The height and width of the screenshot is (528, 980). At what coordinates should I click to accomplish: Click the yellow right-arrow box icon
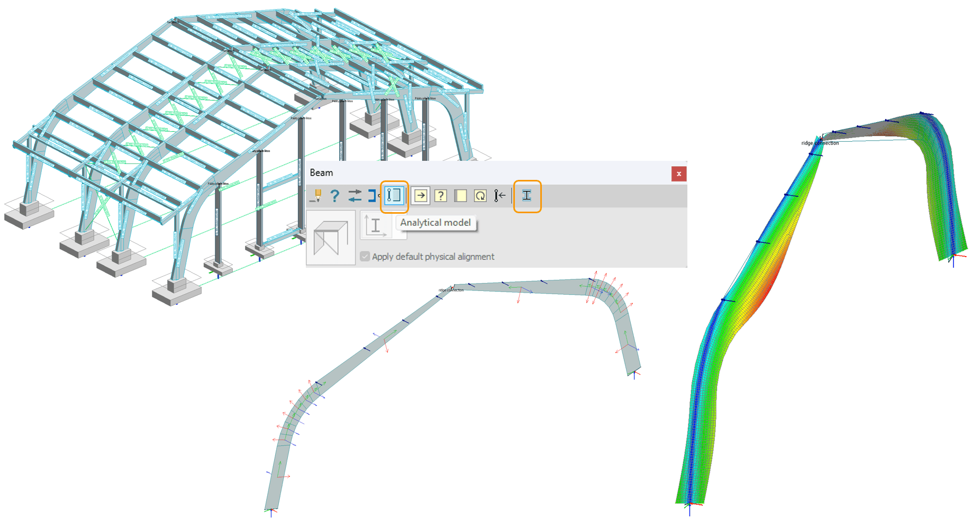tap(421, 196)
